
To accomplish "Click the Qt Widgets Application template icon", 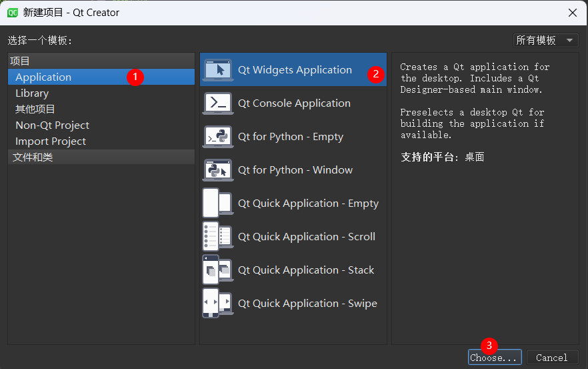I will (x=218, y=70).
